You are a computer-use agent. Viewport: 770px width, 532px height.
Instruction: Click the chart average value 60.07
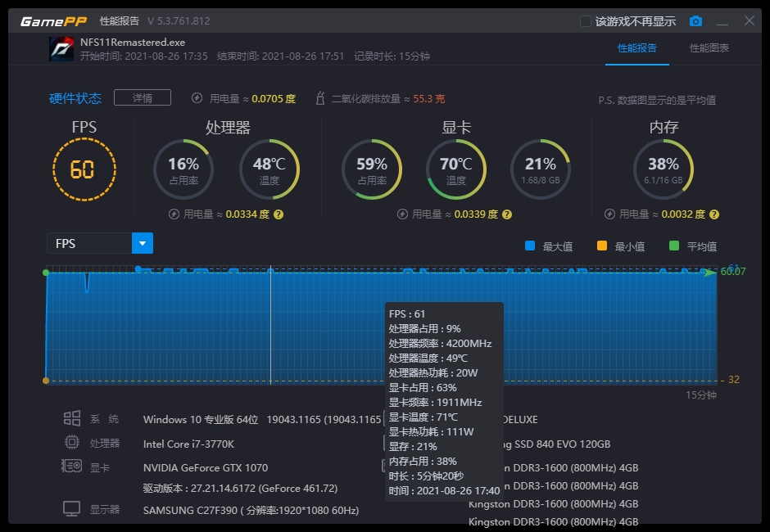pos(732,272)
